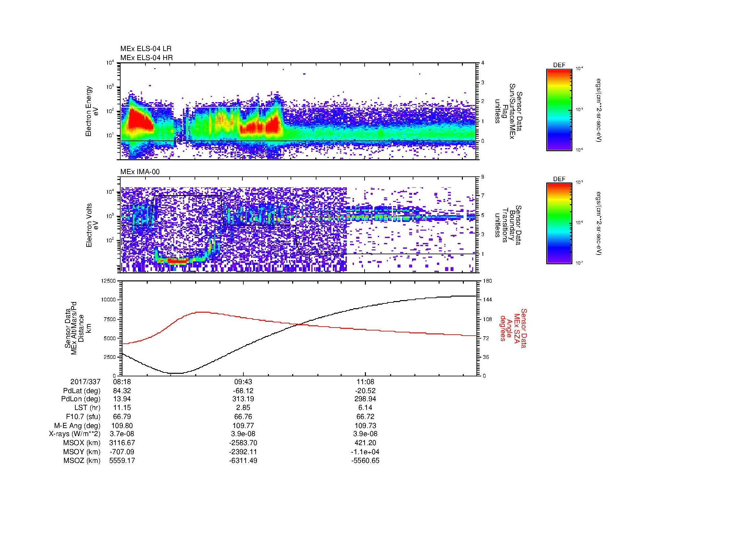Click the Electron Energy eV axis label
The image size is (756, 534).
[92, 111]
